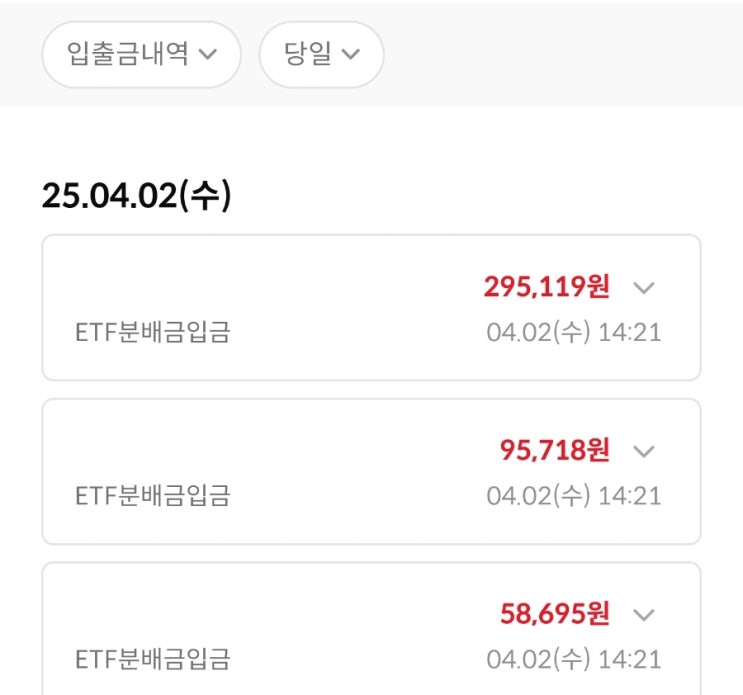The height and width of the screenshot is (695, 743).
Task: Open the second ETF분배금입금 transaction card
Action: (371, 471)
